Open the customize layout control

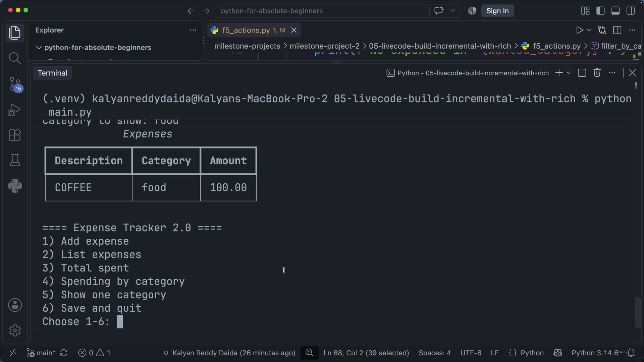pyautogui.click(x=585, y=11)
